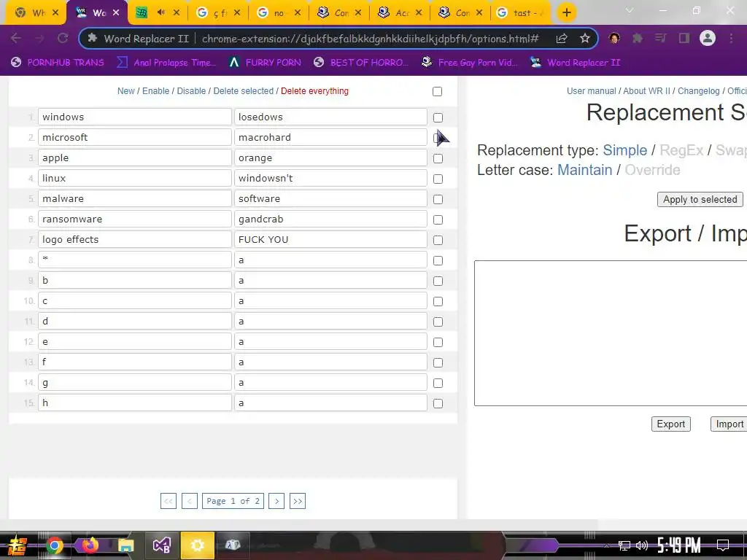Open the User manual link
Viewport: 747px width, 560px height.
[x=591, y=91]
